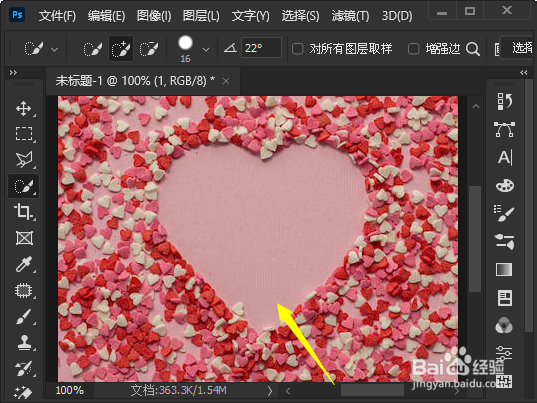This screenshot has width=537, height=403.
Task: Collapse the right panel dock arrows
Action: [524, 73]
